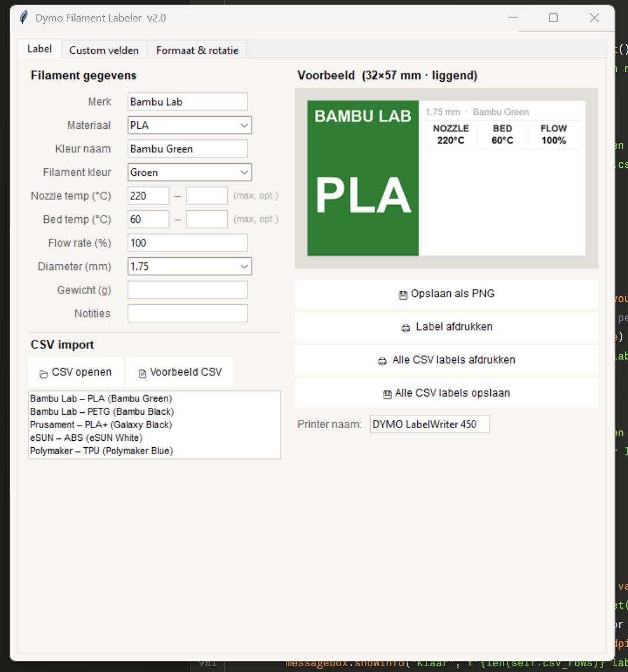The width and height of the screenshot is (628, 672).
Task: Click the feather app icon in title bar
Action: [x=24, y=17]
